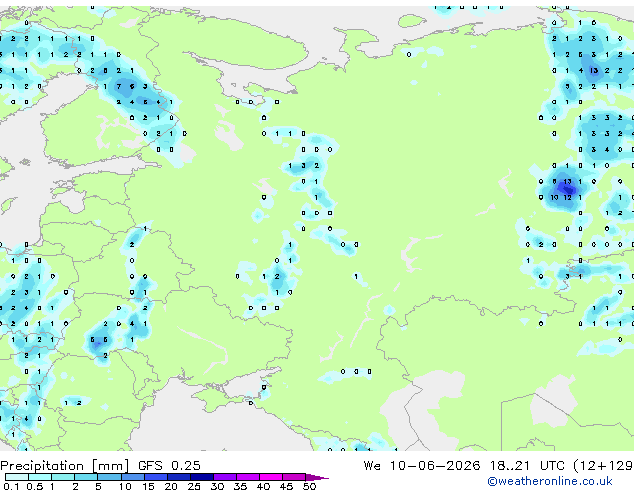Click the "(12+129" run offset text
The height and width of the screenshot is (490, 634).
(603, 465)
